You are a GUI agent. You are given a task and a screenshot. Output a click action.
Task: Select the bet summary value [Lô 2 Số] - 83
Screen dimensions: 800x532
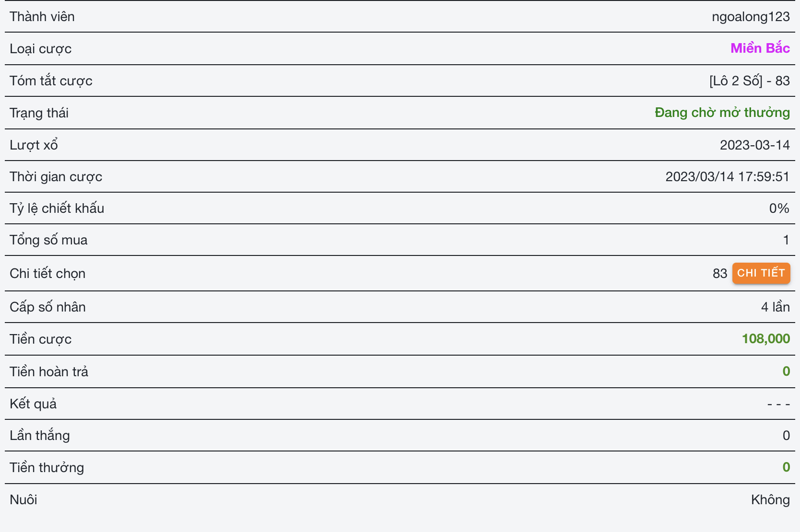749,81
